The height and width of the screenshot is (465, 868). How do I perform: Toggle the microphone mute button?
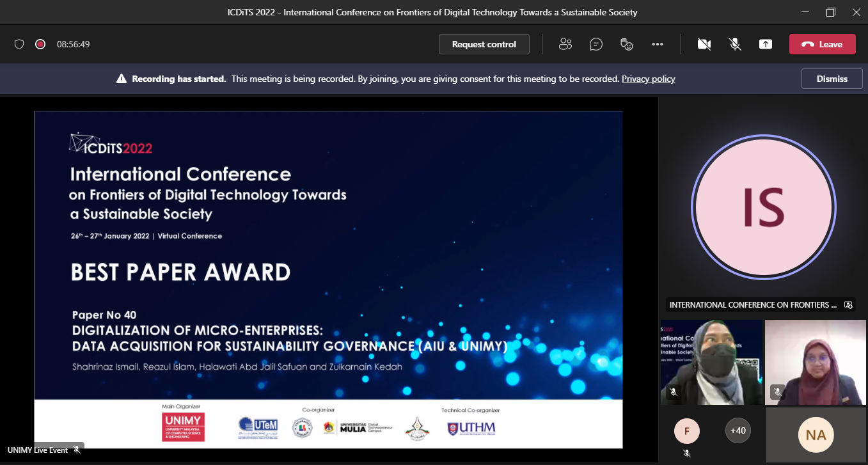(x=735, y=44)
